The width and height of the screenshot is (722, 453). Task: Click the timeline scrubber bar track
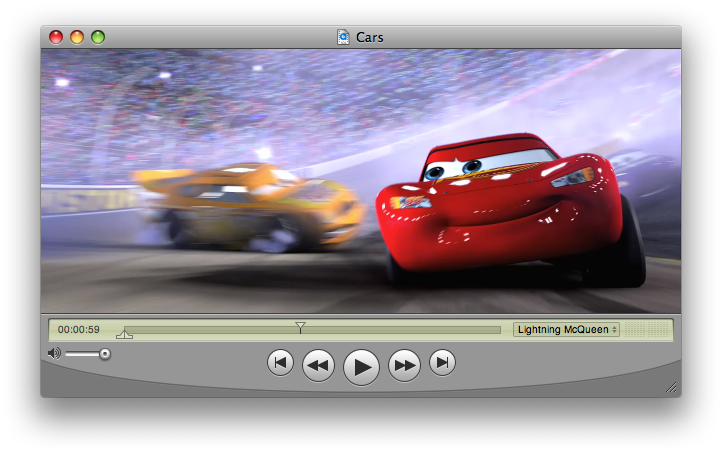(x=312, y=330)
